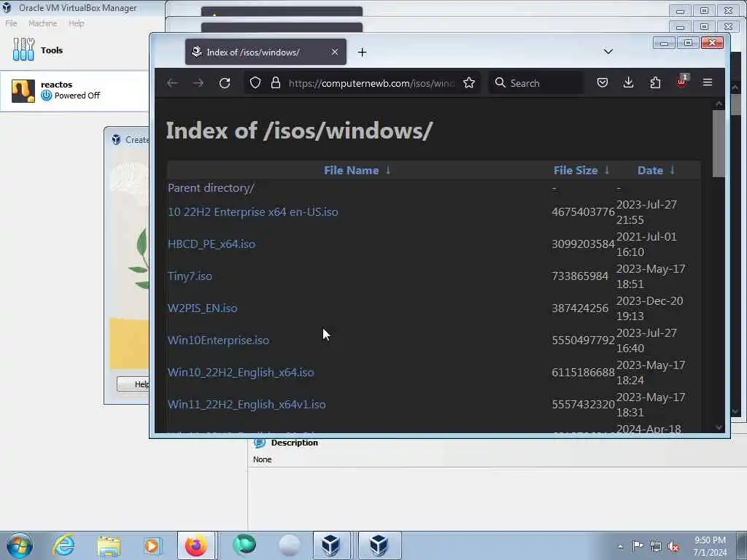Download W2PIS_EN.iso
Viewport: 747px width, 560px height.
tap(203, 308)
